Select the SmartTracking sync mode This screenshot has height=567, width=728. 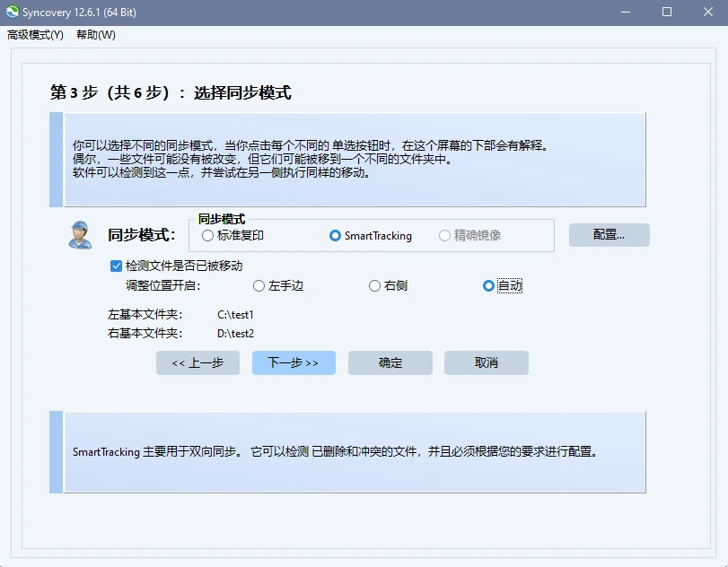371,236
